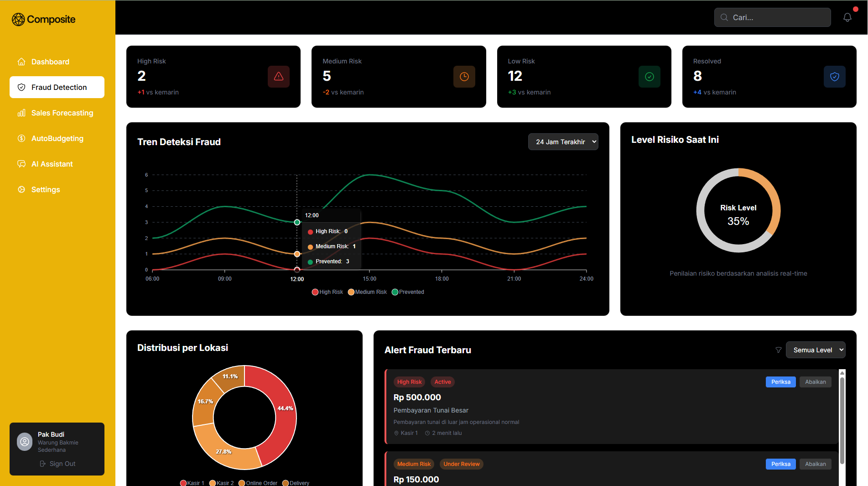Open the Semua Level filter dropdown
Image resolution: width=868 pixels, height=486 pixels.
click(815, 350)
